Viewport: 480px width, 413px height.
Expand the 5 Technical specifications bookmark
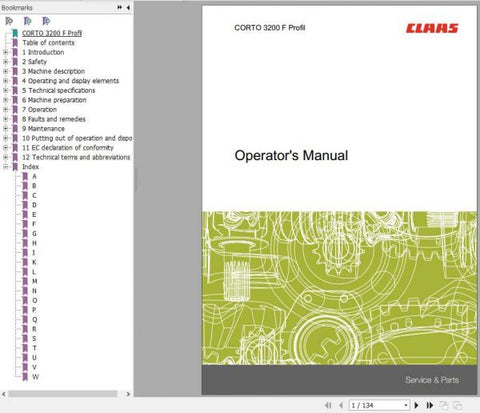point(5,90)
